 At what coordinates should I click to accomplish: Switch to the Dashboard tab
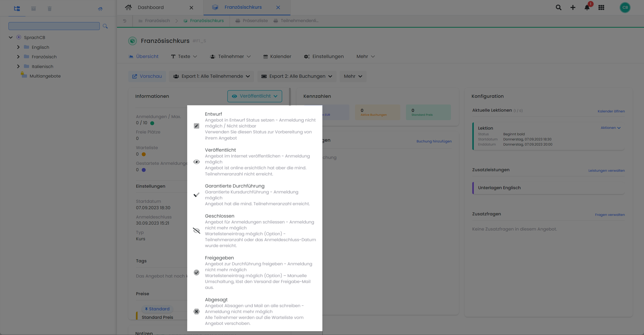click(x=151, y=7)
